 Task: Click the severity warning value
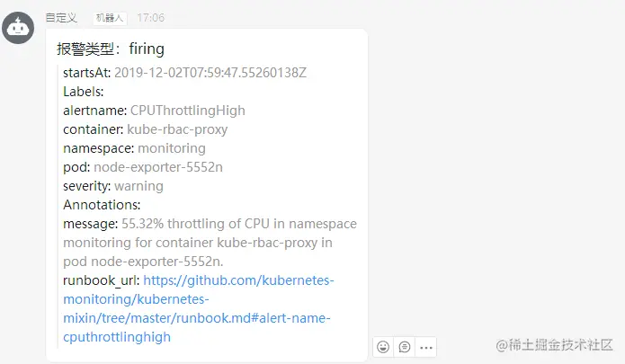139,186
